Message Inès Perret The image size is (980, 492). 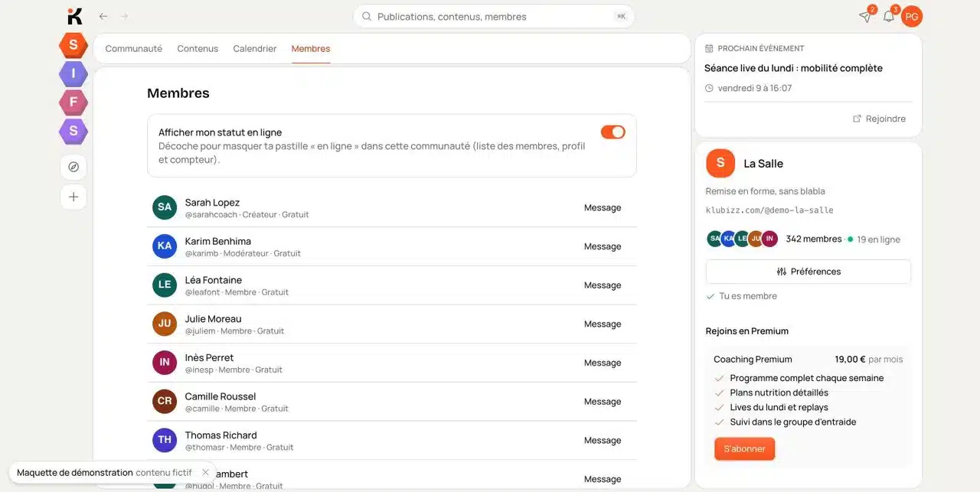click(x=603, y=363)
